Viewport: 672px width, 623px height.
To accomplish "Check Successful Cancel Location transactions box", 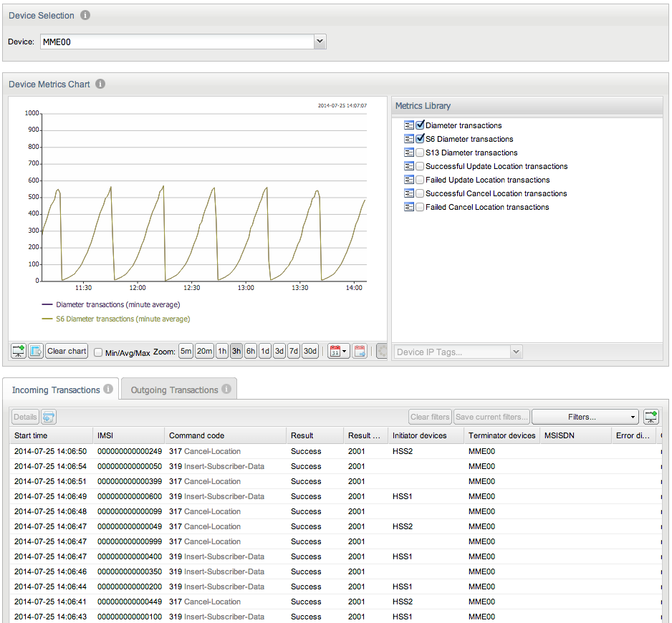I will point(420,193).
